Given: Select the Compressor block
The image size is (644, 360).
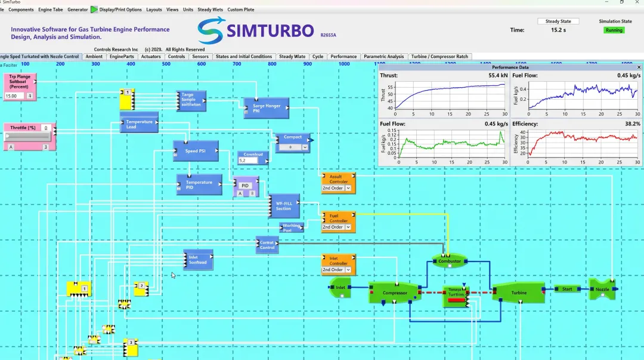Looking at the screenshot, I should [x=395, y=293].
